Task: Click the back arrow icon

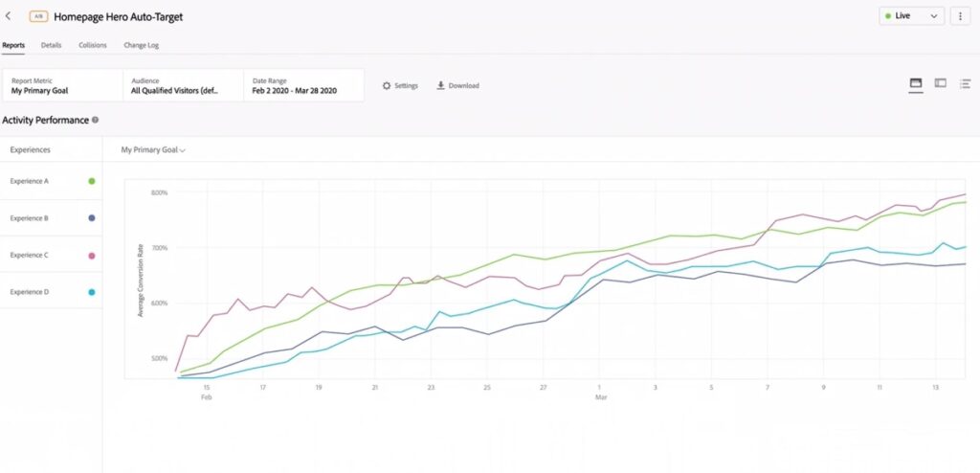Action: point(9,16)
